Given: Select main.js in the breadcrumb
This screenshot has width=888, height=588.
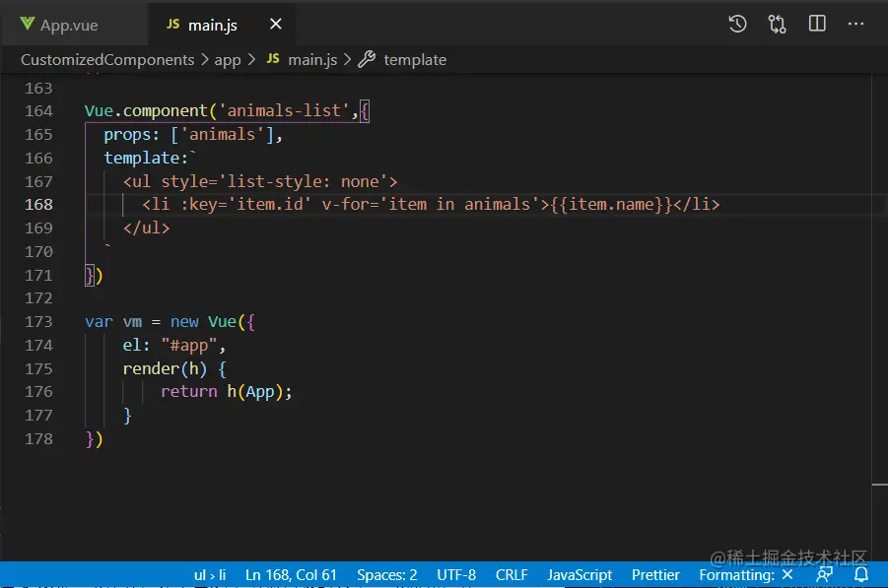Looking at the screenshot, I should [x=312, y=59].
